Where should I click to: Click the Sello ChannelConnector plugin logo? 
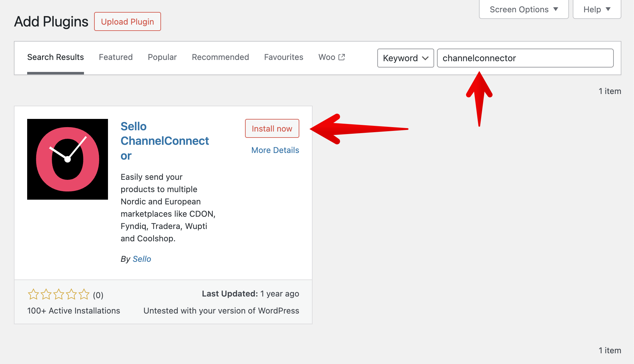(68, 159)
